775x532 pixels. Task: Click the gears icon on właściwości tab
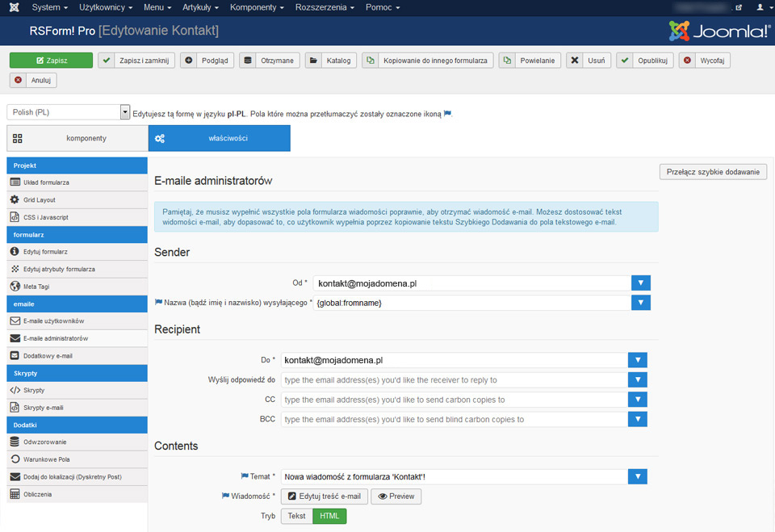(160, 138)
